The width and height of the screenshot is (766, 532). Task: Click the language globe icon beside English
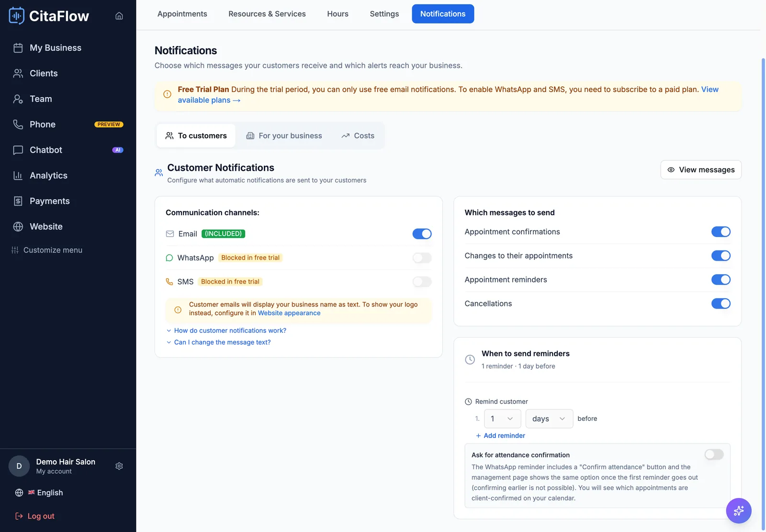[x=19, y=493]
